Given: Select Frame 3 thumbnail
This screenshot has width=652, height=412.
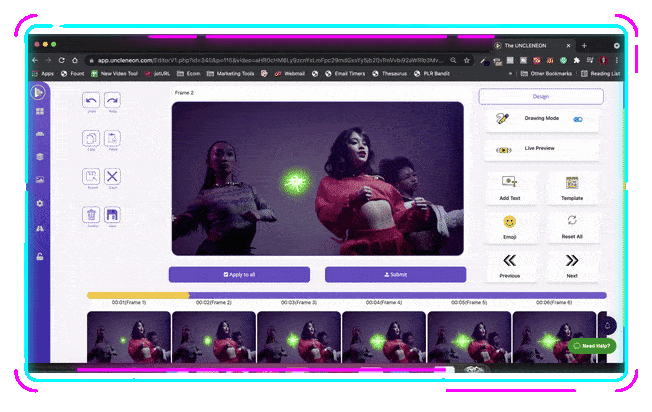Looking at the screenshot, I should tap(299, 337).
